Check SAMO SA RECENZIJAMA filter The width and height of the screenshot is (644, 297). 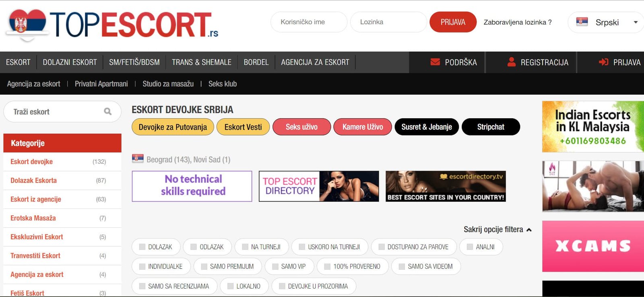point(142,286)
